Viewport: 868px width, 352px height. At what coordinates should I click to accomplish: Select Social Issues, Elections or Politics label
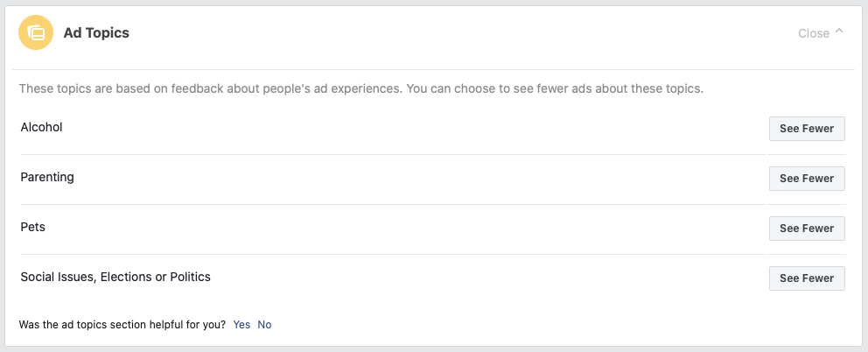115,277
